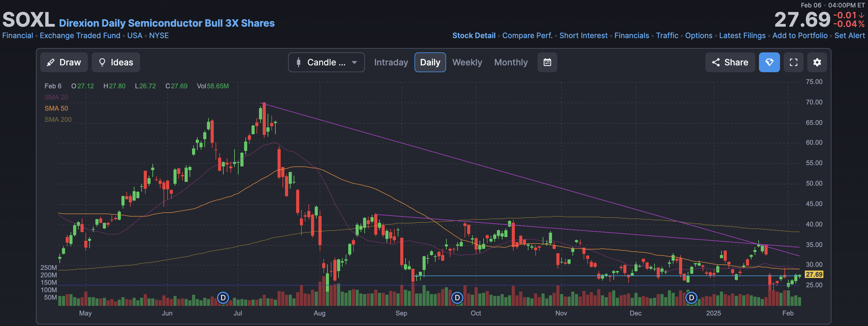Click the current price tag 27.69 on axis

click(x=814, y=275)
